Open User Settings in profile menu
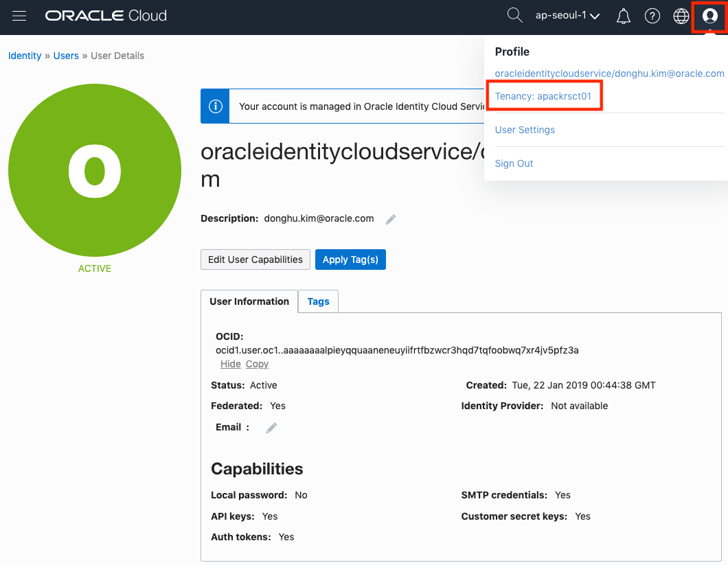The height and width of the screenshot is (565, 728). tap(525, 130)
